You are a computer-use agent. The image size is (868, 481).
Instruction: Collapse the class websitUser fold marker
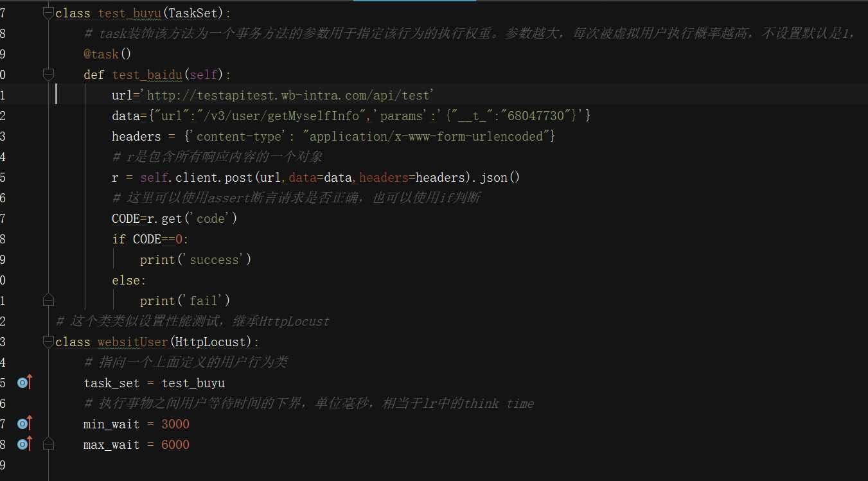tap(48, 342)
